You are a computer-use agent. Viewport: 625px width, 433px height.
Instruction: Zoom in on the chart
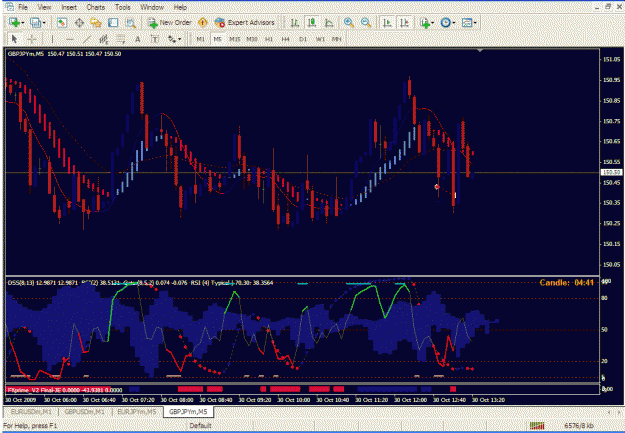pyautogui.click(x=349, y=23)
